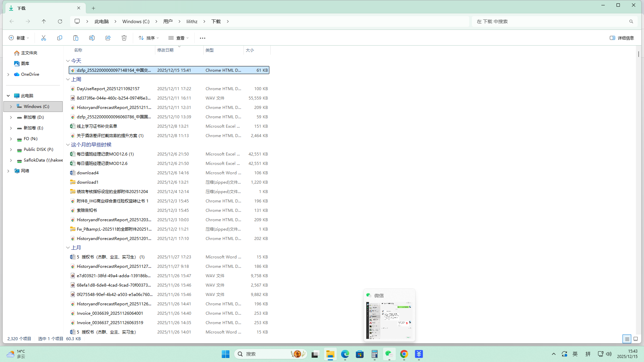644x362 pixels.
Task: Switch to details list view mode
Action: [627, 339]
